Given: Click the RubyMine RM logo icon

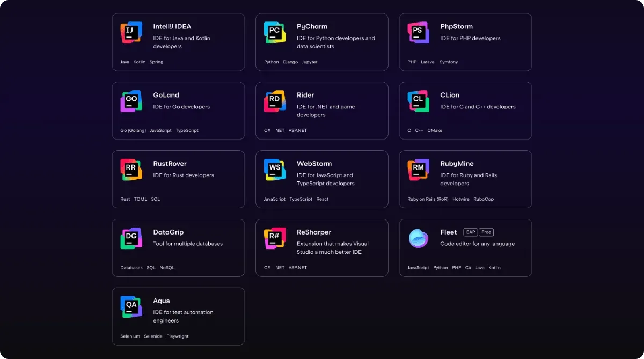Looking at the screenshot, I should pos(418,170).
